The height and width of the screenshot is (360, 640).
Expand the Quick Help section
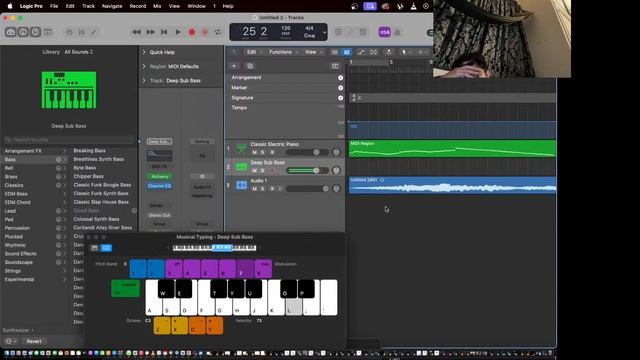(144, 52)
